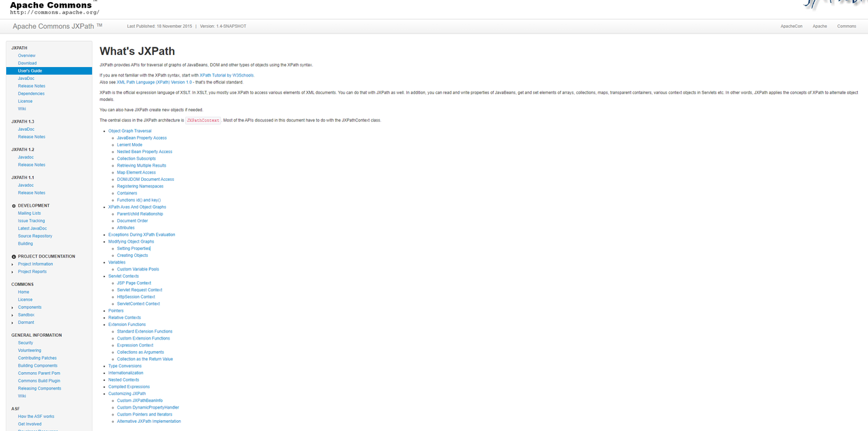Jump to JSP Page Context
The image size is (868, 431).
pos(134,283)
